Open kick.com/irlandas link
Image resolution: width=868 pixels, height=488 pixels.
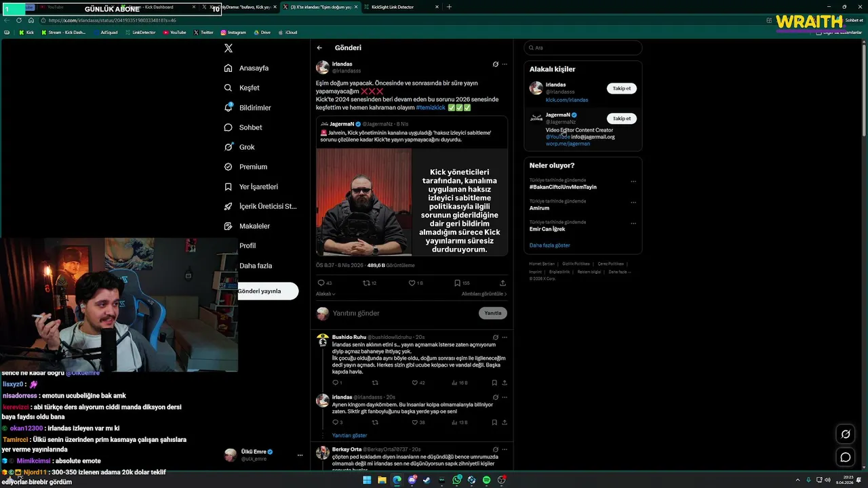pyautogui.click(x=567, y=100)
